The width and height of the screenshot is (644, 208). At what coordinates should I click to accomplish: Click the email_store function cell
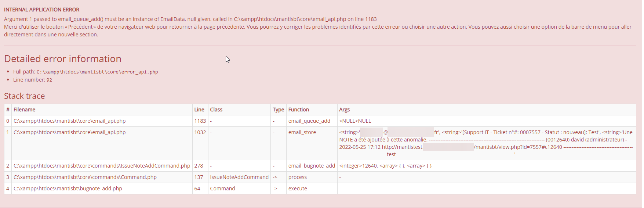(302, 132)
